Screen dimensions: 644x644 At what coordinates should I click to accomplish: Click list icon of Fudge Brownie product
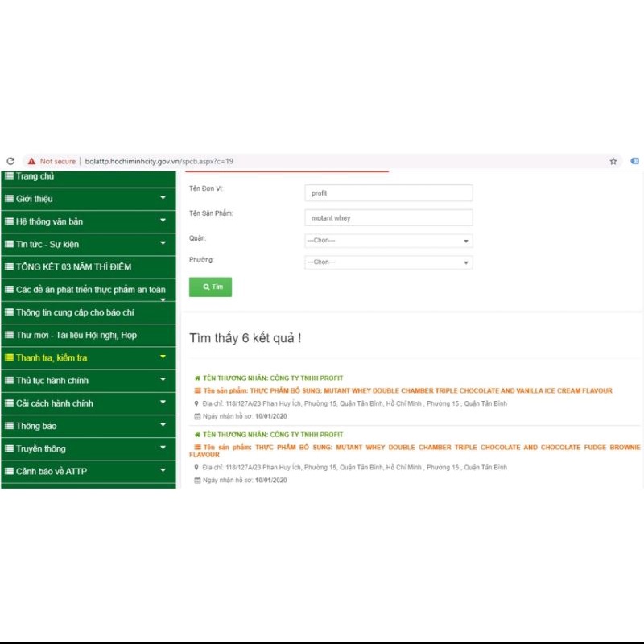tap(197, 448)
